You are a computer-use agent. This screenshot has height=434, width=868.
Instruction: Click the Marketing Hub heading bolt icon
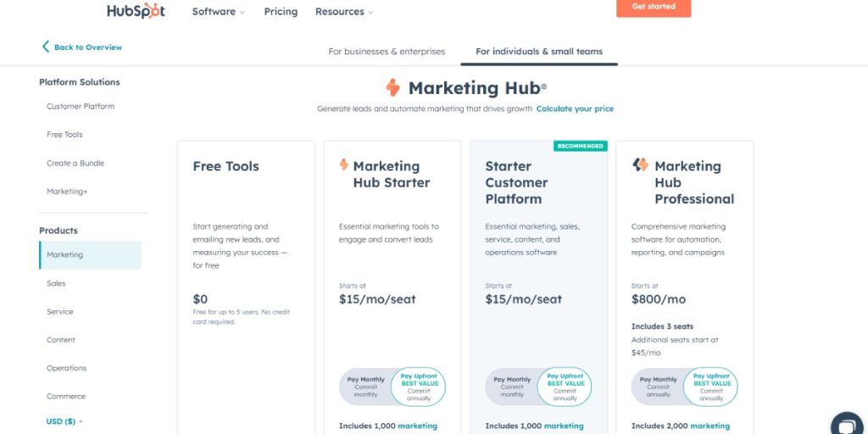(392, 87)
